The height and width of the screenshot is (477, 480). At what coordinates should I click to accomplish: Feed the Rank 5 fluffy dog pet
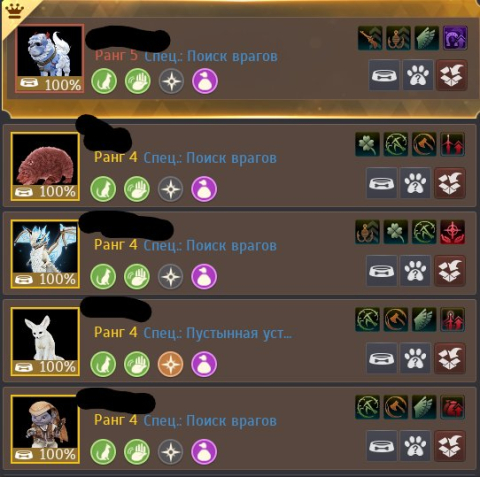pos(384,75)
